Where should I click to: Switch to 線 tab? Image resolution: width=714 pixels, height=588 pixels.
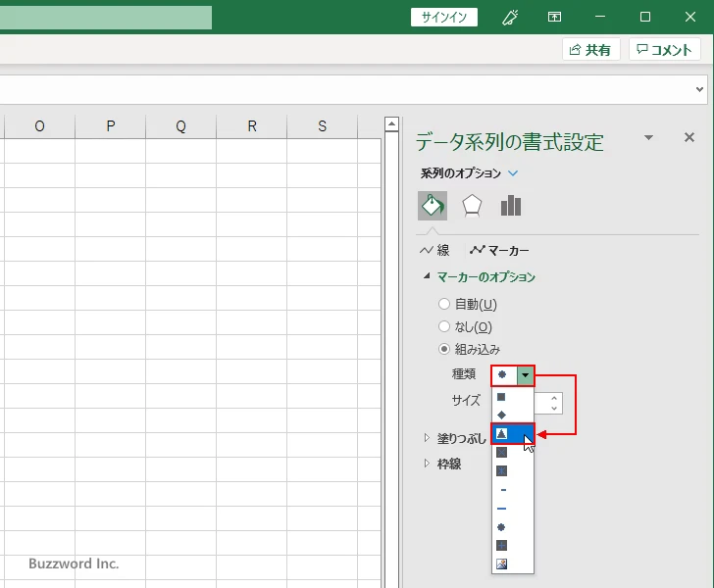click(x=434, y=250)
